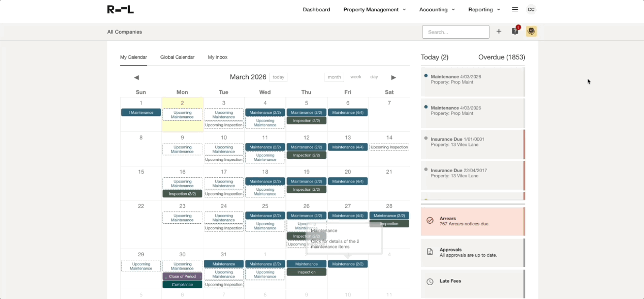Switch calendar to week view

point(356,77)
